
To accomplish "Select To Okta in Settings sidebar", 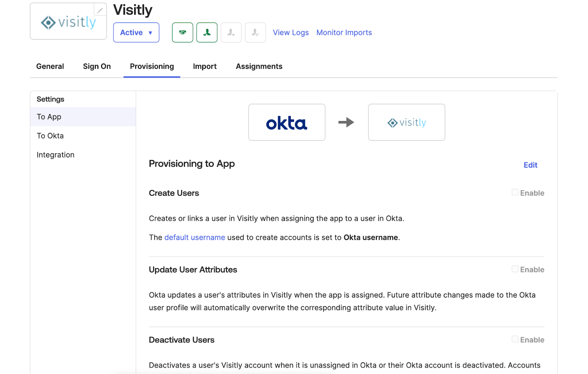I will 83,136.
